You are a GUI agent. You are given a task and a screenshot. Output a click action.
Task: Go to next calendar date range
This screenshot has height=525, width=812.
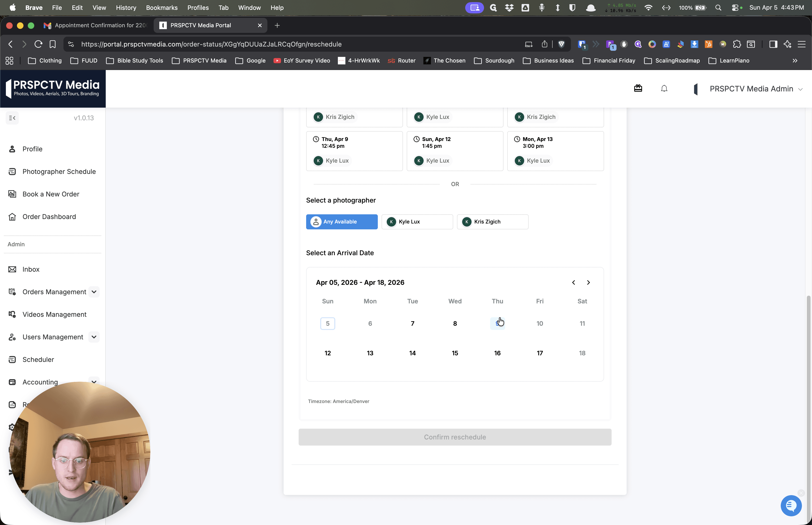[x=588, y=282]
